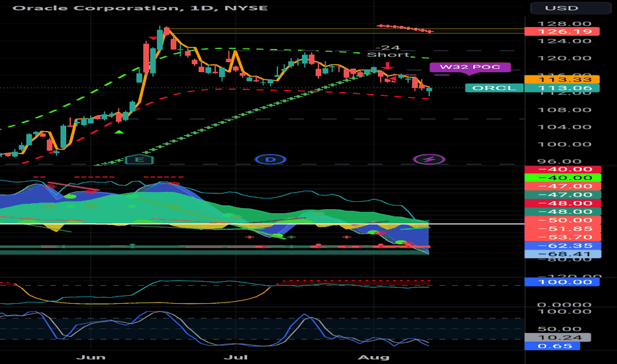The width and height of the screenshot is (617, 364).
Task: Click the 100.00 blue indicator label
Action: (562, 282)
